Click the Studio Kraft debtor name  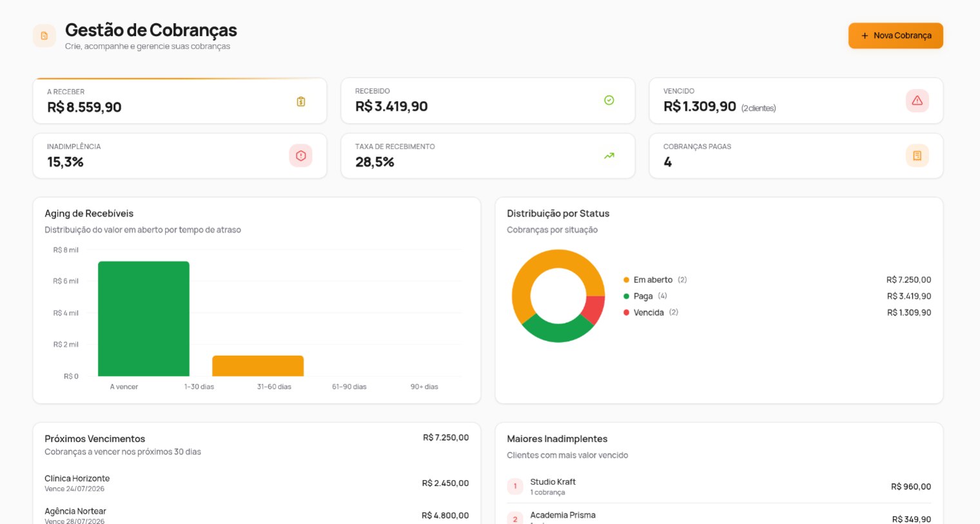click(x=553, y=481)
